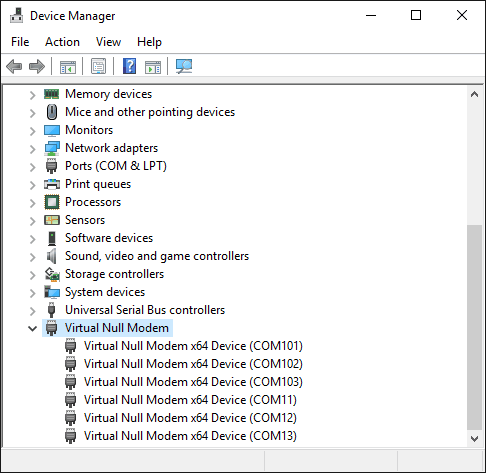Expand Mice and other pointing devices
This screenshot has width=486, height=473.
pyautogui.click(x=32, y=113)
